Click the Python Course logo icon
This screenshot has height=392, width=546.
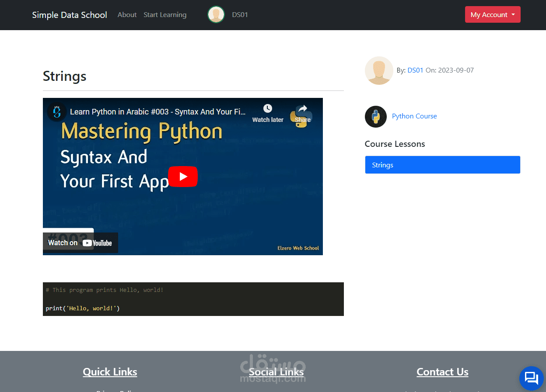pyautogui.click(x=376, y=117)
